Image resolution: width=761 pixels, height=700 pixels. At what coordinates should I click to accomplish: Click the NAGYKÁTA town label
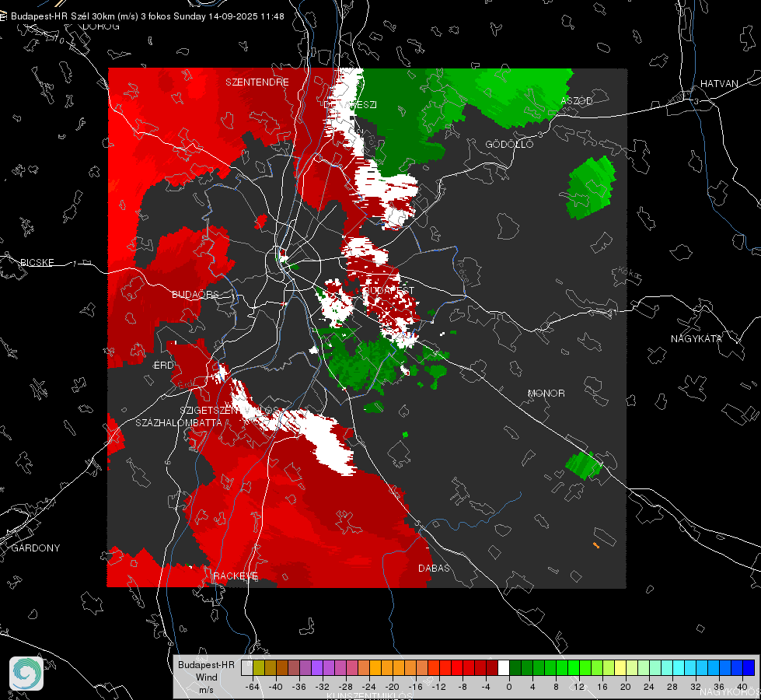[x=696, y=338]
